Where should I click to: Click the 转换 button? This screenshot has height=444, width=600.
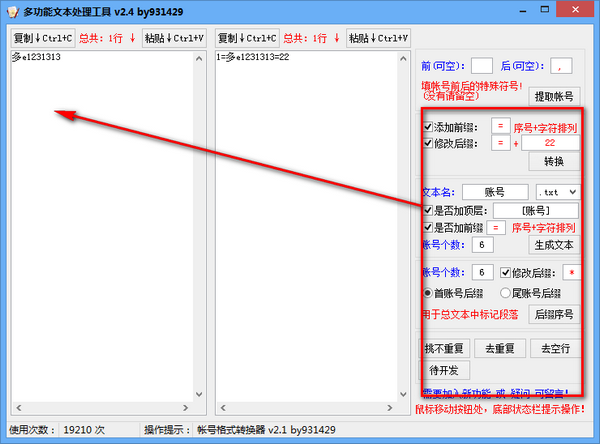[x=554, y=161]
